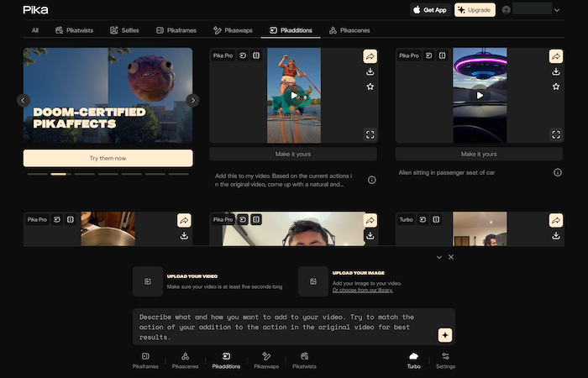This screenshot has width=588, height=378.
Task: Switch to the Pikaframes tab
Action: [176, 30]
